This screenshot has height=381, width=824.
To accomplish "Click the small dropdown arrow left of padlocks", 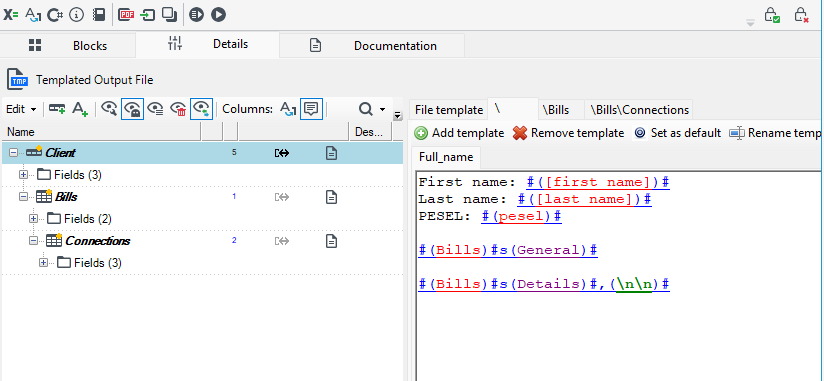I will pyautogui.click(x=750, y=23).
